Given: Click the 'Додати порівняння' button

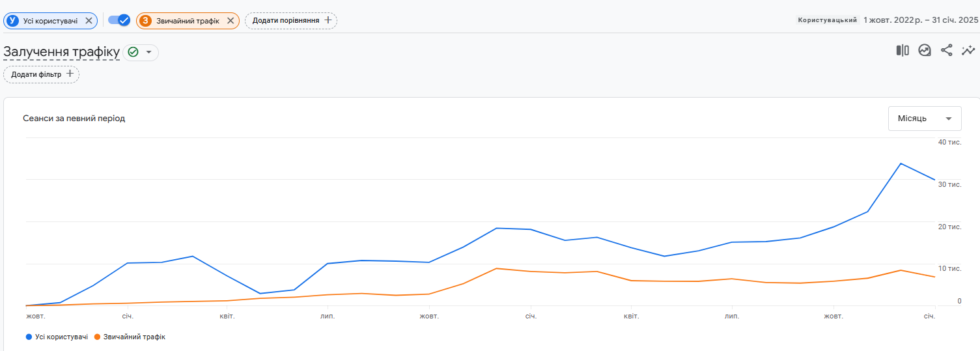Looking at the screenshot, I should coord(291,21).
